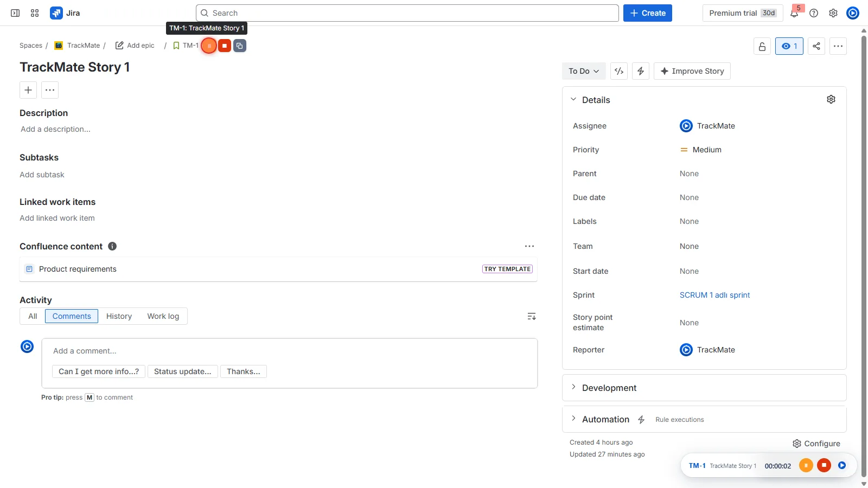The width and height of the screenshot is (868, 488).
Task: Click the blue play icon in tracker widget
Action: coord(842,465)
